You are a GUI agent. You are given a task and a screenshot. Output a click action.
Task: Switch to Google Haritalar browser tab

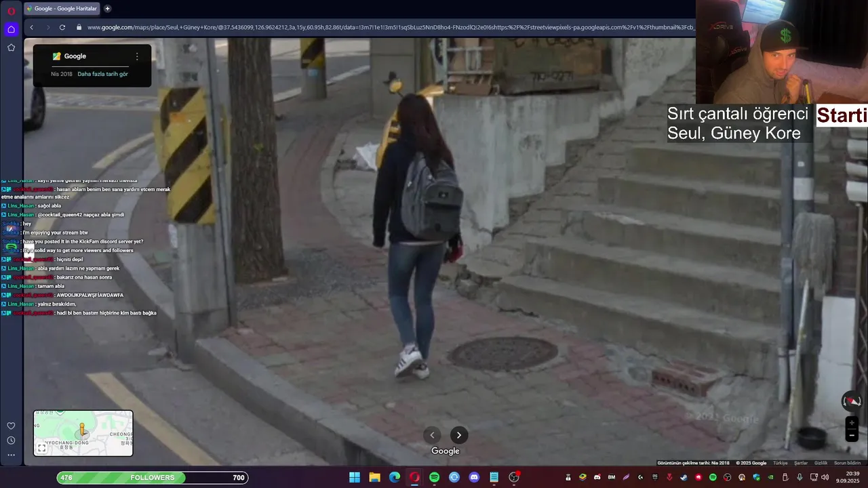(61, 8)
